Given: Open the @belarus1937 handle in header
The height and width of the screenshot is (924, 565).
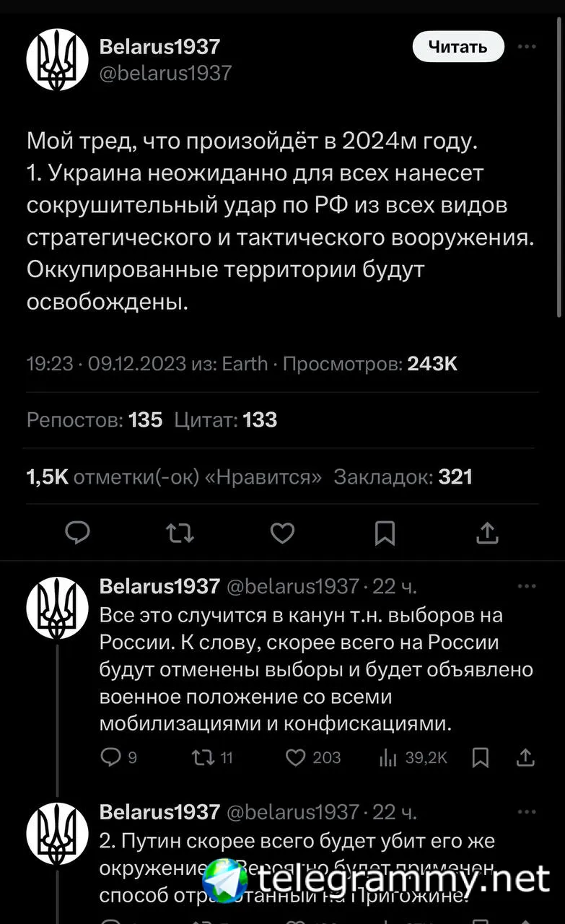Looking at the screenshot, I should pyautogui.click(x=165, y=73).
